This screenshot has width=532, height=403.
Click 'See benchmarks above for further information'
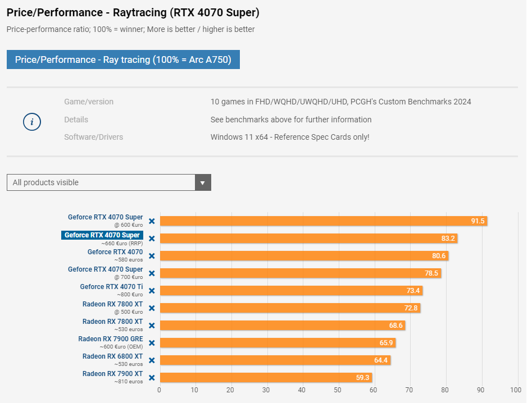point(291,120)
